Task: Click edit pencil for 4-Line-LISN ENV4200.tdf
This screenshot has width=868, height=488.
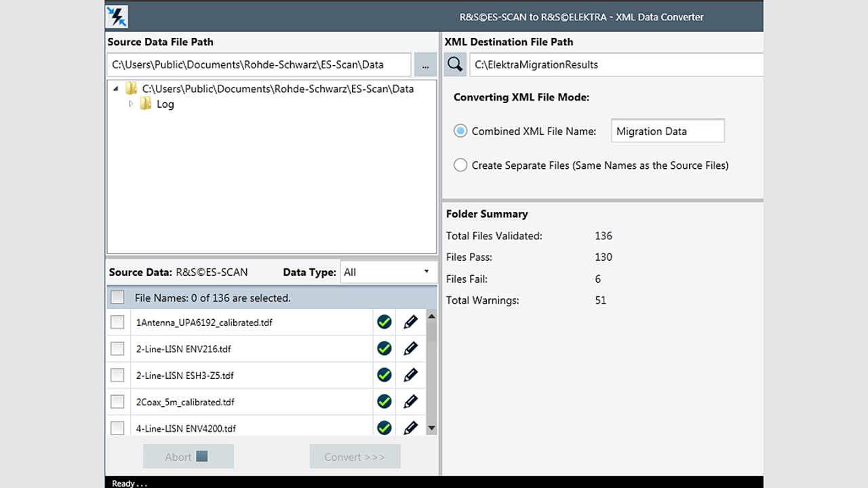Action: point(410,428)
